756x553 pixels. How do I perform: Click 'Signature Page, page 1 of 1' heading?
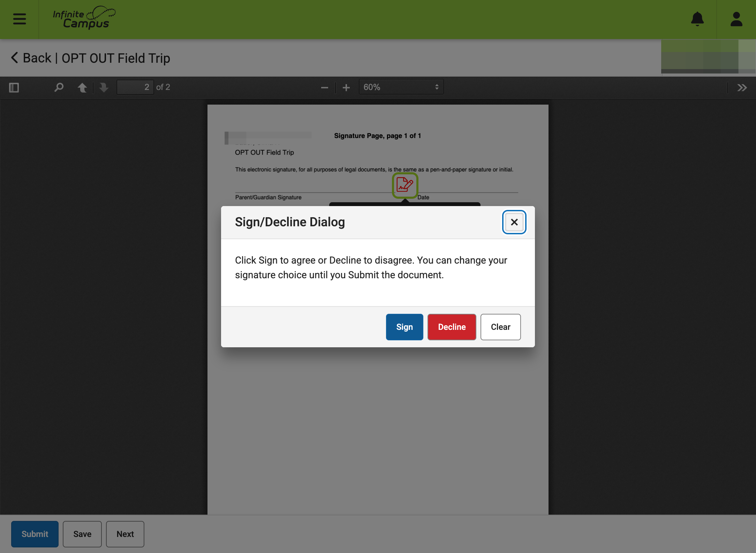377,136
